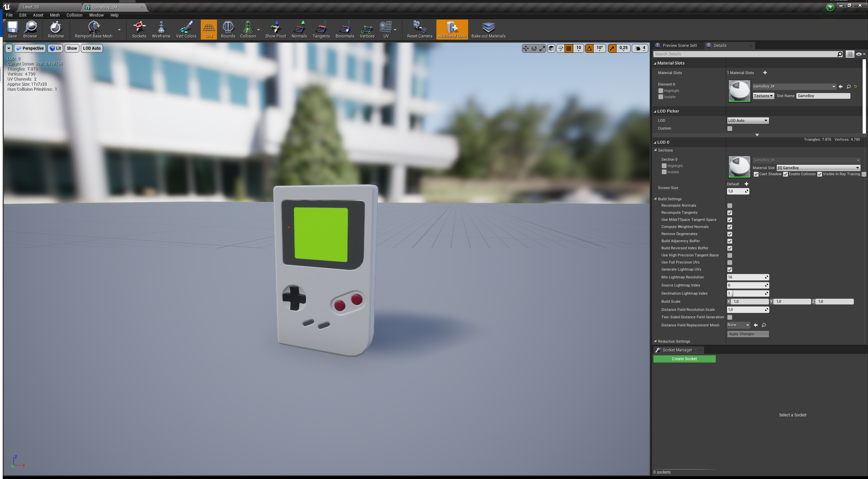Screen dimensions: 868x479
Task: Toggle UV channel display
Action: pos(386,29)
